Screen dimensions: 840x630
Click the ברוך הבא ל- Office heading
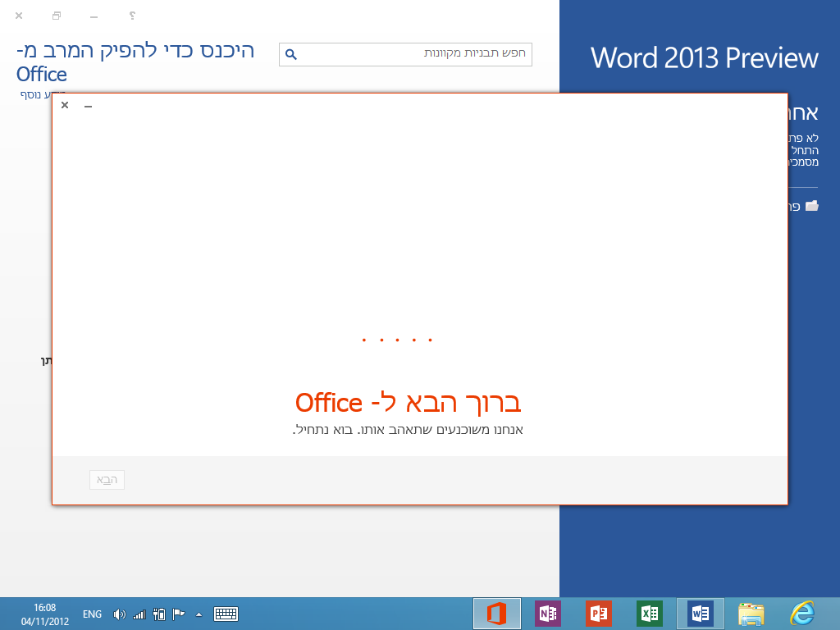[409, 402]
